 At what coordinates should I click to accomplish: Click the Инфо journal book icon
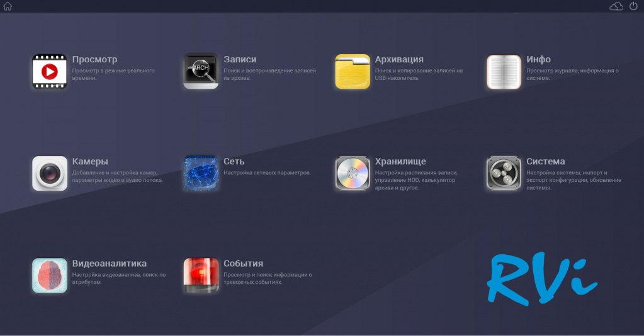point(504,72)
